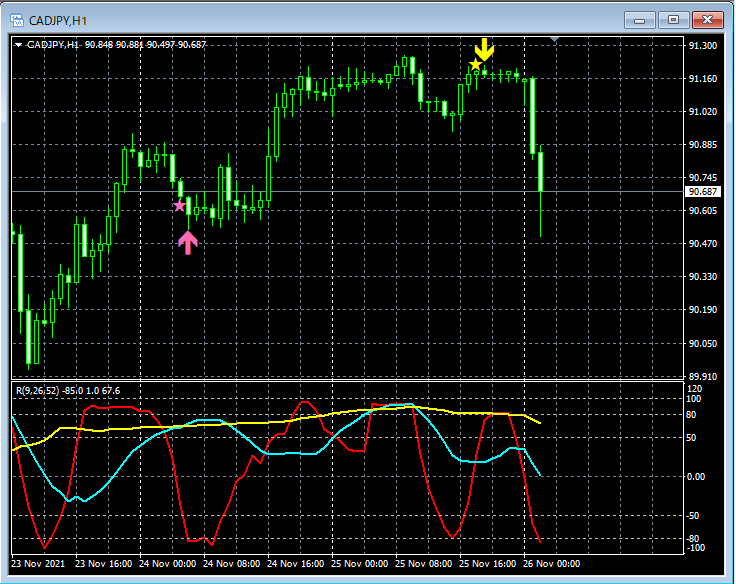Image resolution: width=736 pixels, height=584 pixels.
Task: Click the 90.330 price scale label
Action: (x=703, y=277)
